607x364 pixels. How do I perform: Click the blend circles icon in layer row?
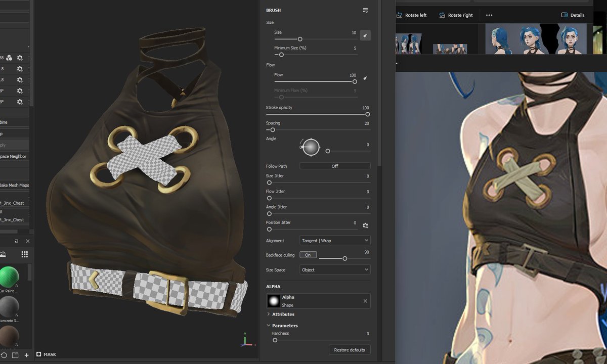click(9, 58)
